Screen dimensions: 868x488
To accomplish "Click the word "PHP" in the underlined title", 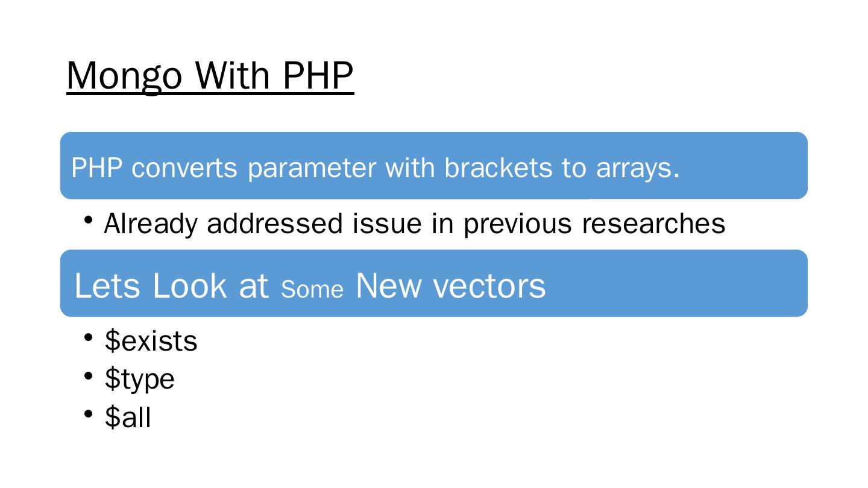I will tap(318, 76).
